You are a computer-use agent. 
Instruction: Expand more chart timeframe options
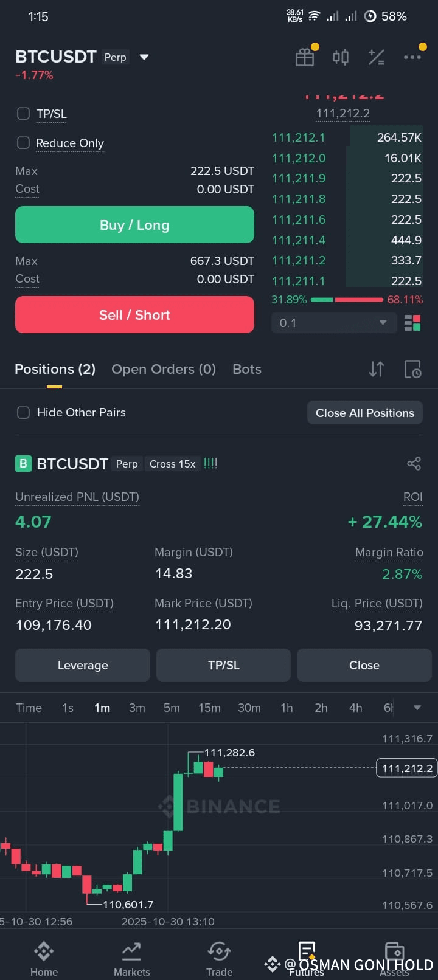(x=417, y=708)
